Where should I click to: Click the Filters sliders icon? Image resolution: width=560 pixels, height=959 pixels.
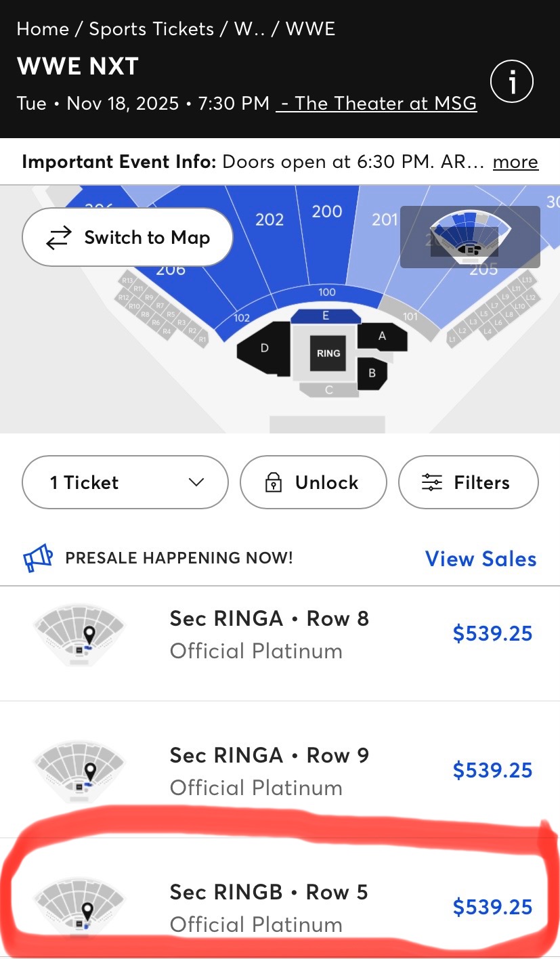(x=431, y=483)
